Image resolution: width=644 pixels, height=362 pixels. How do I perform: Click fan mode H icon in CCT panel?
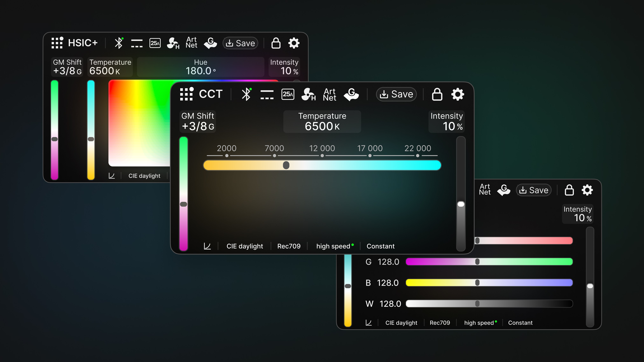tap(308, 94)
